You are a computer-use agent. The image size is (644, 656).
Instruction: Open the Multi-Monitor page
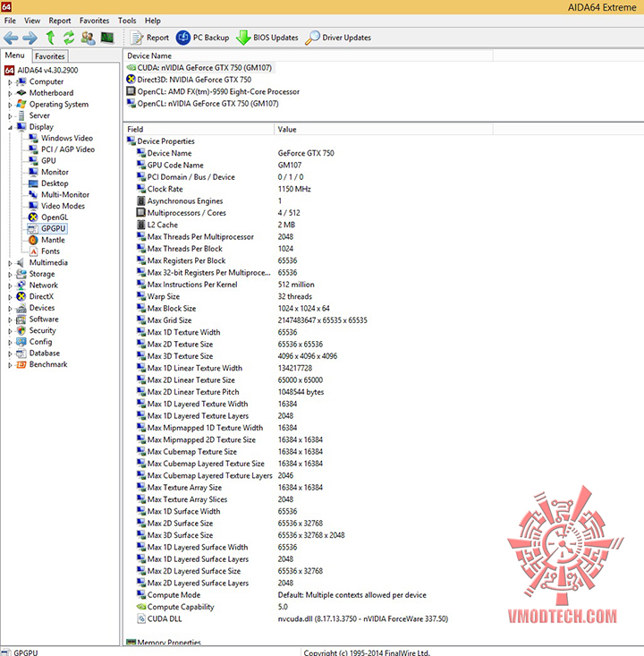tap(59, 194)
